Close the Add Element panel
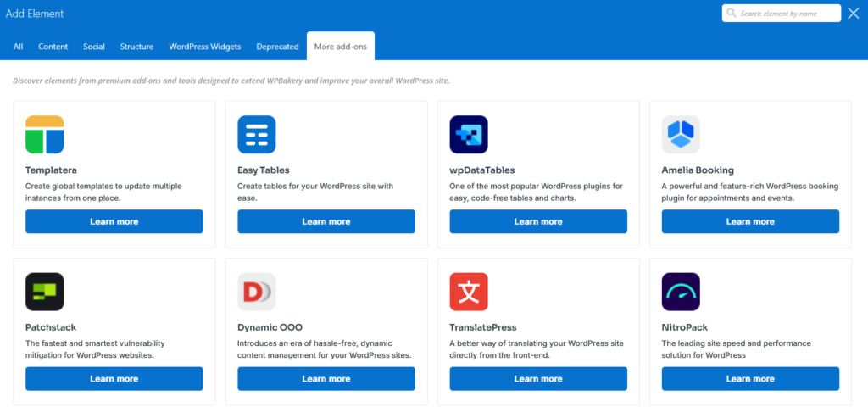This screenshot has height=418, width=868. click(x=853, y=14)
